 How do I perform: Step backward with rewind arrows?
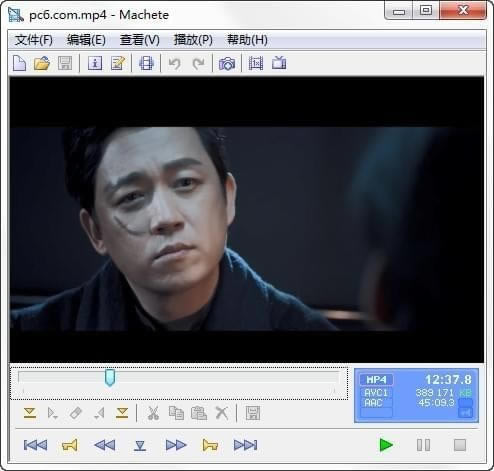pos(105,445)
